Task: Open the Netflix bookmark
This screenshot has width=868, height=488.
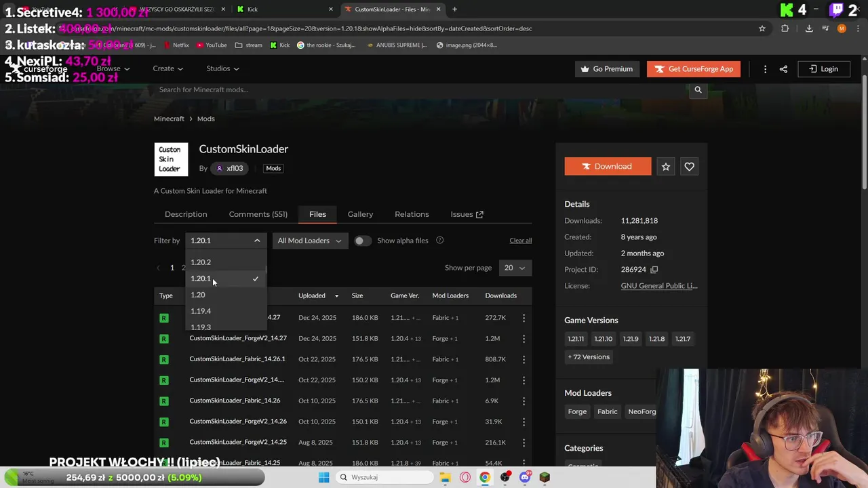Action: [175, 45]
